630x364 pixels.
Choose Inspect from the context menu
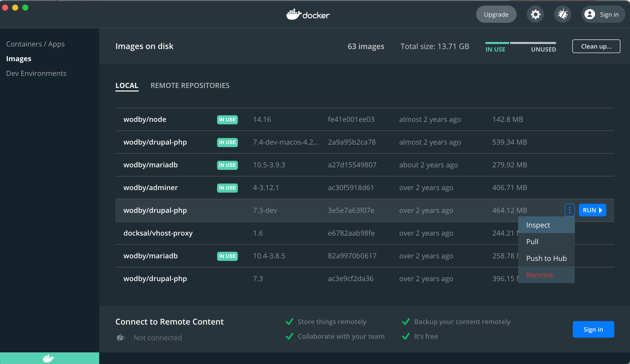[546, 225]
